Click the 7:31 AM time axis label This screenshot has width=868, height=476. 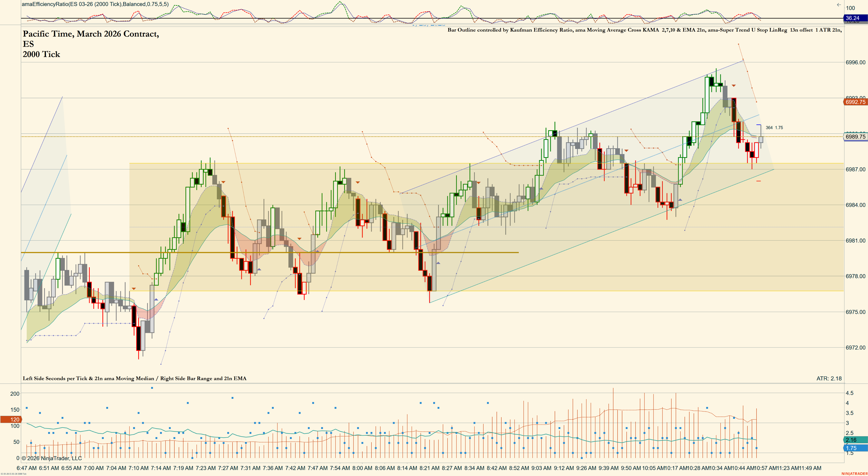(x=250, y=468)
